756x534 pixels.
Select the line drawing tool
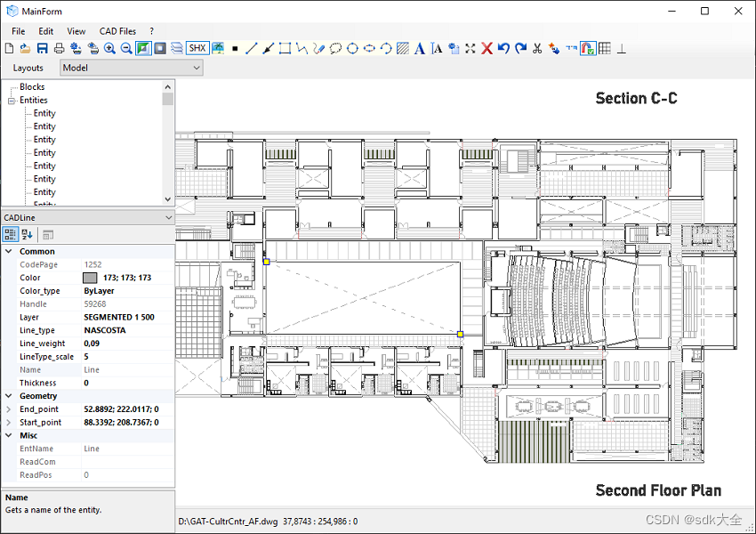(x=251, y=48)
